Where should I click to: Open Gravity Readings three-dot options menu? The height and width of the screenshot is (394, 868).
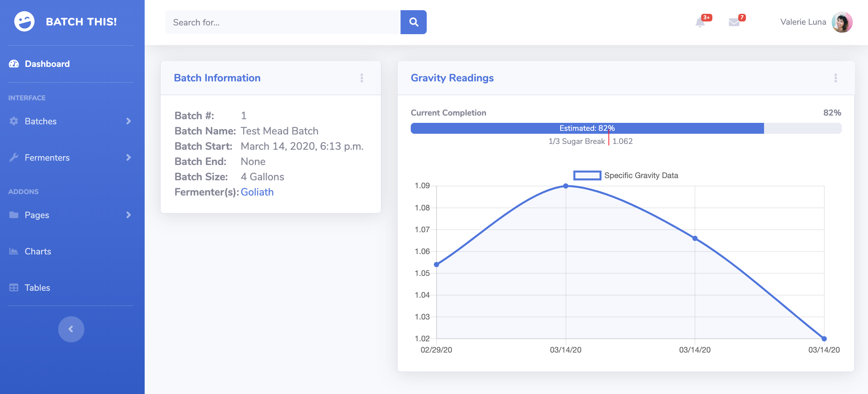tap(836, 78)
